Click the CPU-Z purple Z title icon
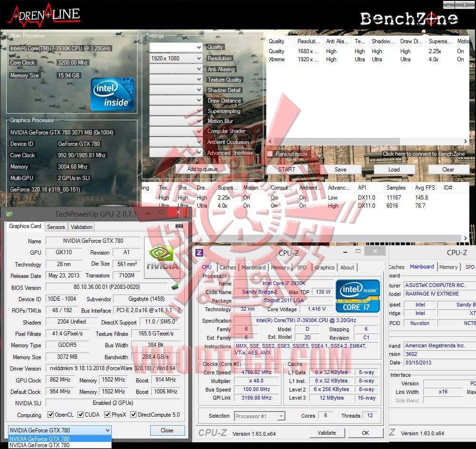 [199, 252]
